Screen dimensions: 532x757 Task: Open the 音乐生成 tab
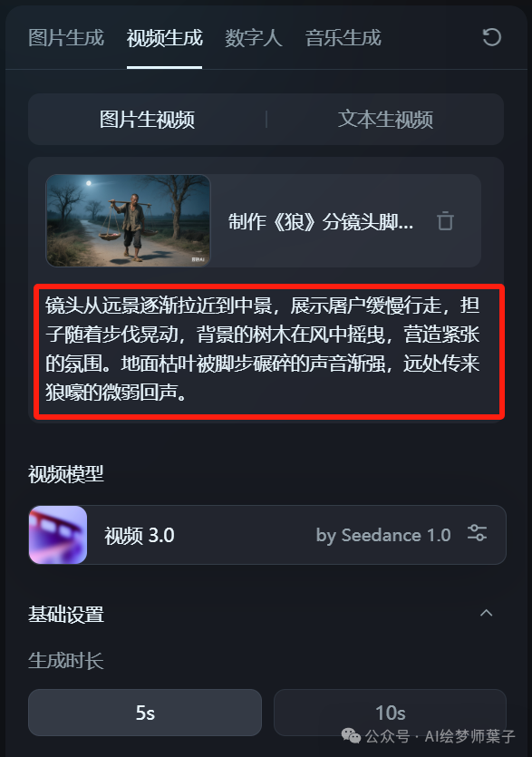(343, 38)
